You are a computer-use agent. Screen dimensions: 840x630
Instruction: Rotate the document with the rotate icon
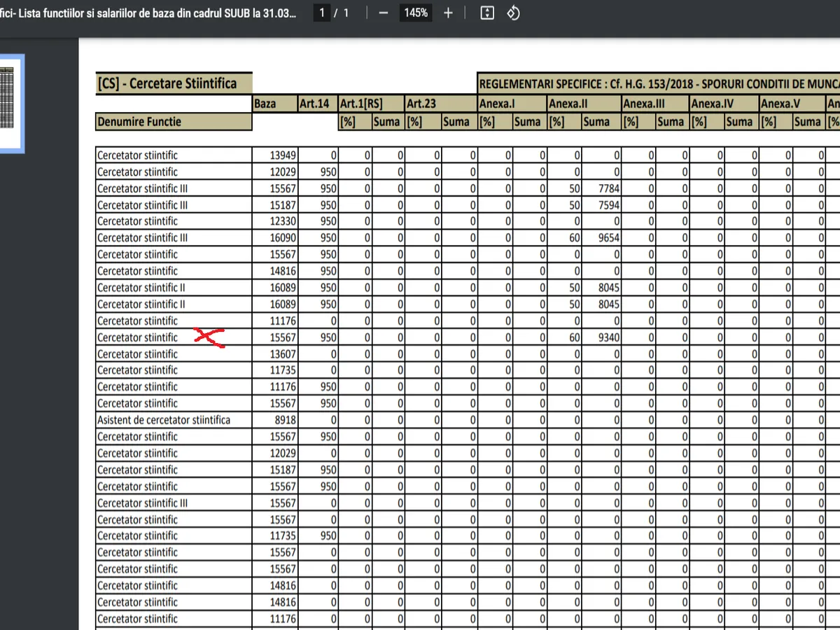pos(513,13)
